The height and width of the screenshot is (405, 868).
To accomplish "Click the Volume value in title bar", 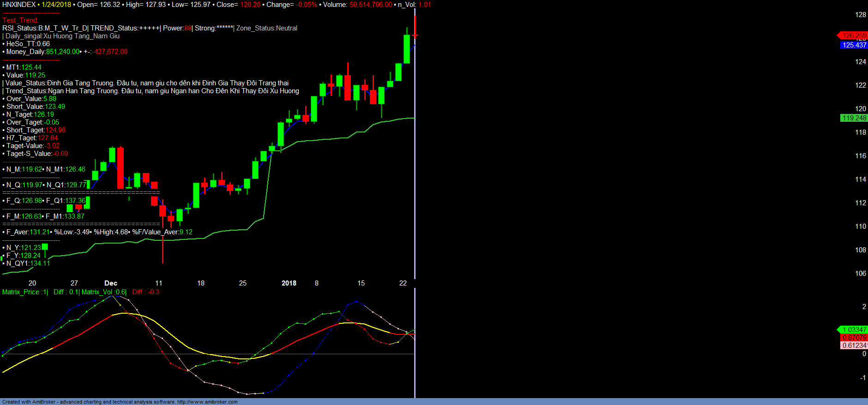I will pyautogui.click(x=371, y=5).
